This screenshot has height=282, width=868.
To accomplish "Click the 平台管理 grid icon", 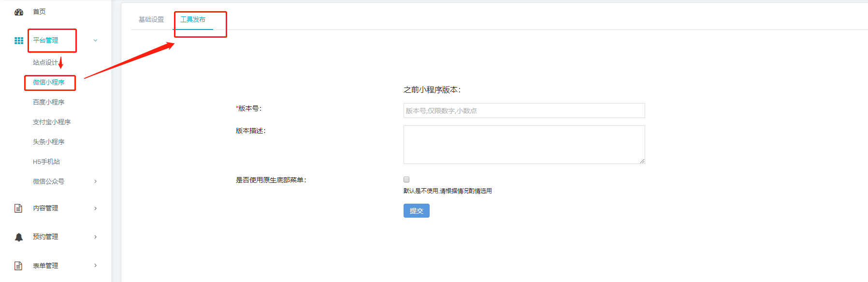I will (19, 41).
